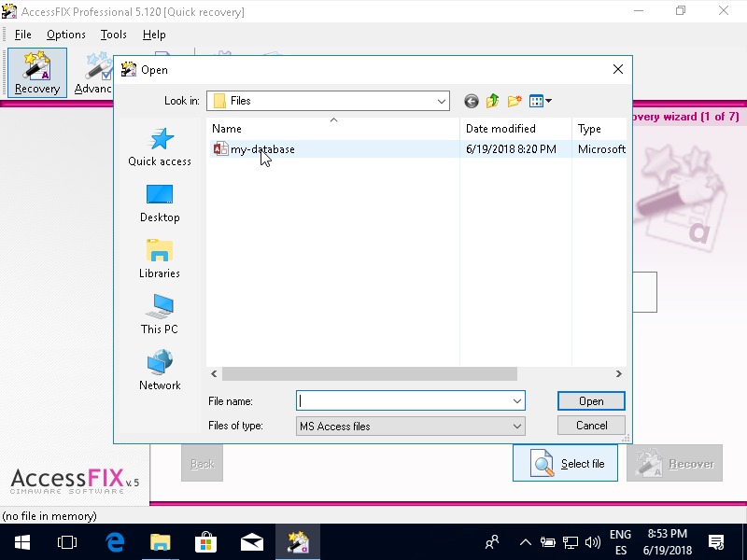
Task: Click the Recovery toolbar icon
Action: [x=37, y=73]
